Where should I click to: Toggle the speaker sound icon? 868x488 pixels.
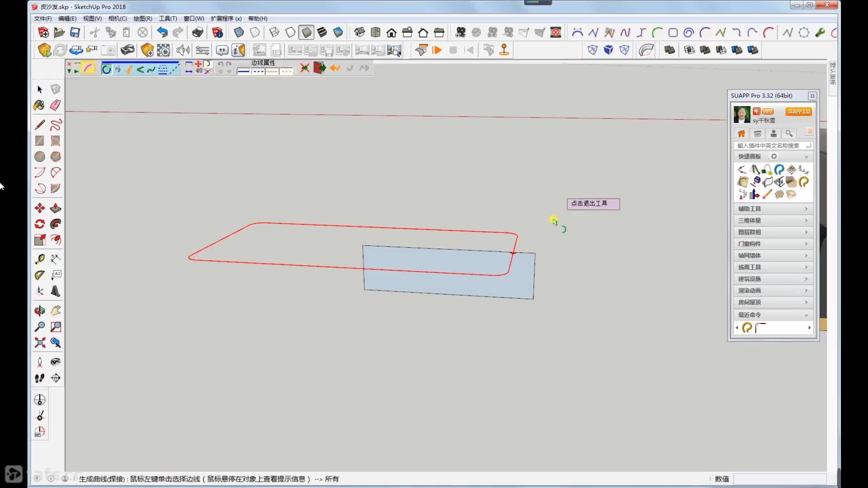[183, 50]
